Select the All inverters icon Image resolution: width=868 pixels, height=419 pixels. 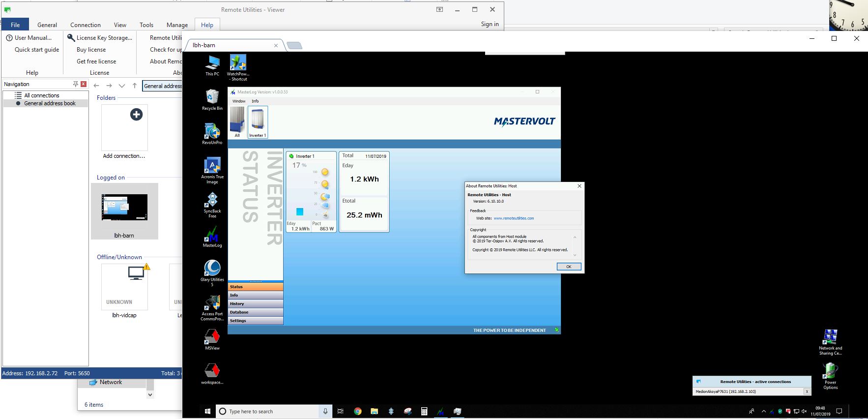[237, 122]
